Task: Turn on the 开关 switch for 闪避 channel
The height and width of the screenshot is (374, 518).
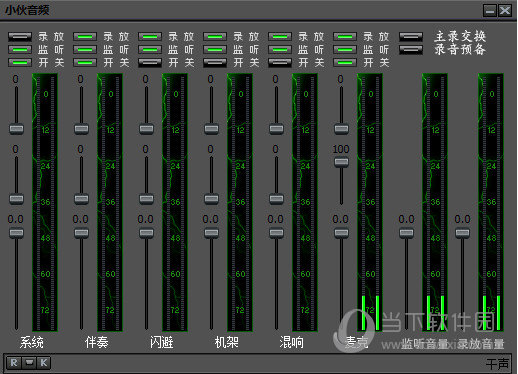Action: (150, 62)
